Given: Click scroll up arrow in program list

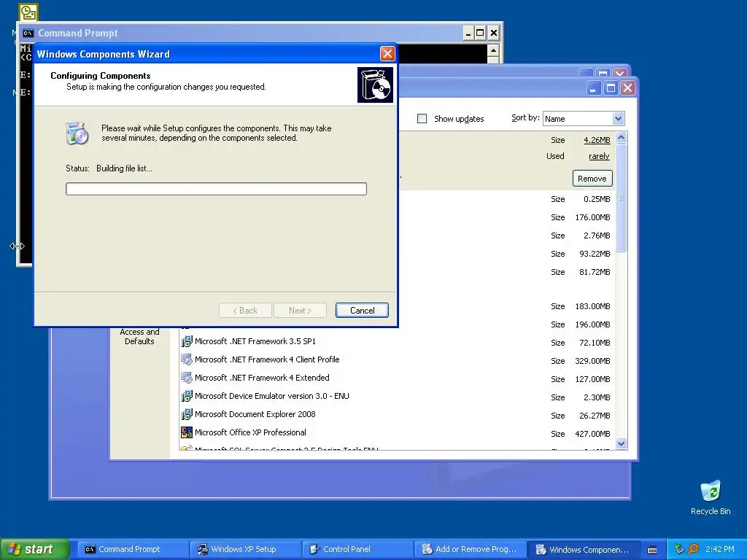Looking at the screenshot, I should tap(622, 138).
